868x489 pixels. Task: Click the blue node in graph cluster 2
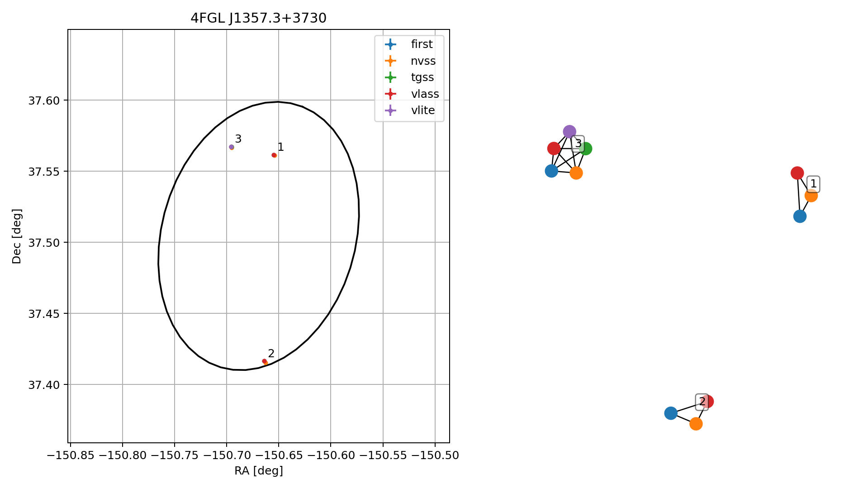(671, 413)
